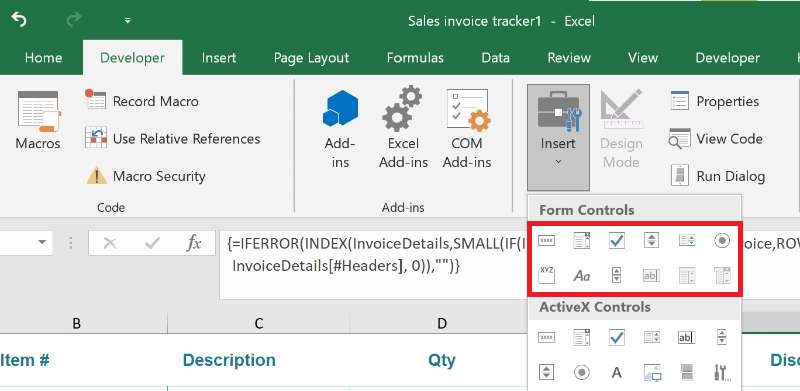Screen dimensions: 800x391
Task: Click Run Dialog
Action: (x=717, y=177)
